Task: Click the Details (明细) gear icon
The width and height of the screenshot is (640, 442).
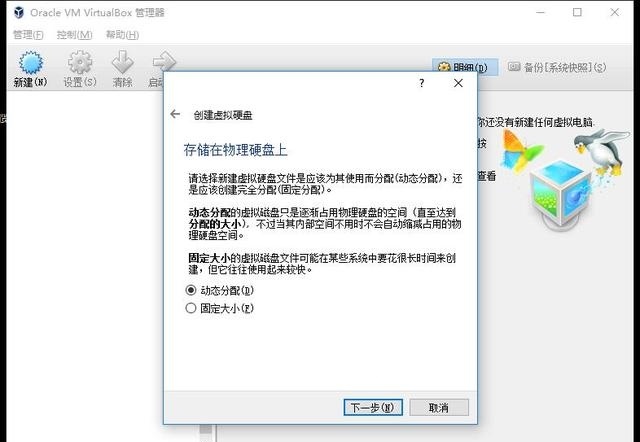Action: click(444, 67)
